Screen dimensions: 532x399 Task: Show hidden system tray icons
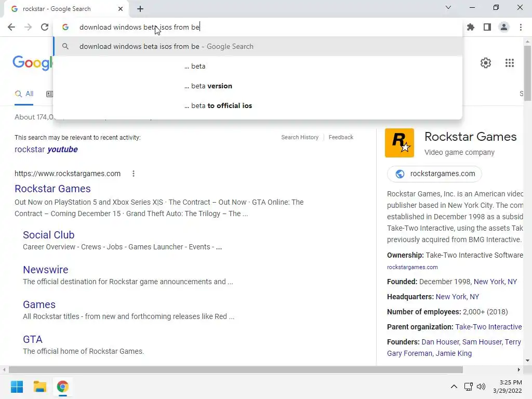(x=454, y=387)
